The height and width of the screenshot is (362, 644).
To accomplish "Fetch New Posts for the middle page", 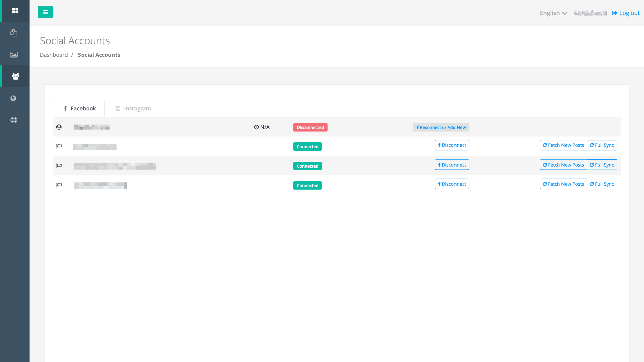I will coord(563,165).
